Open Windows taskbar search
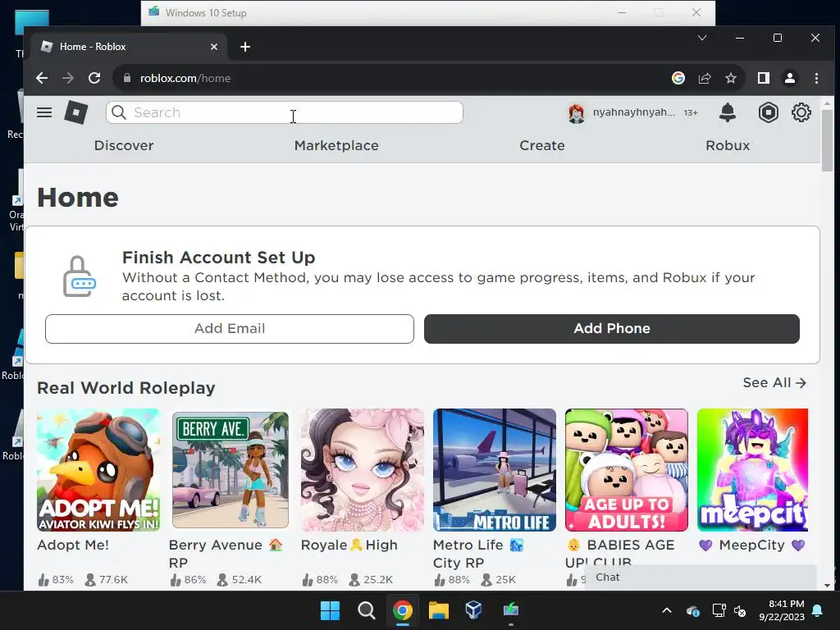Screen dimensions: 840x630 (367, 610)
